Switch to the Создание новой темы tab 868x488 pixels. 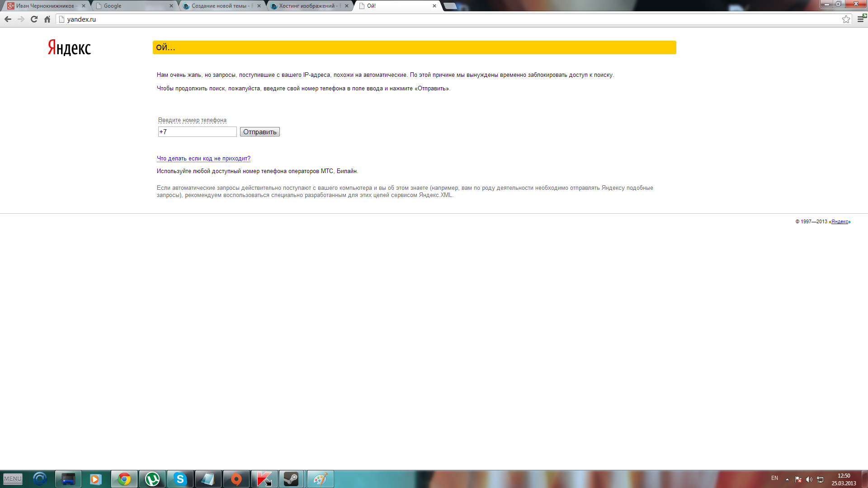coord(222,6)
